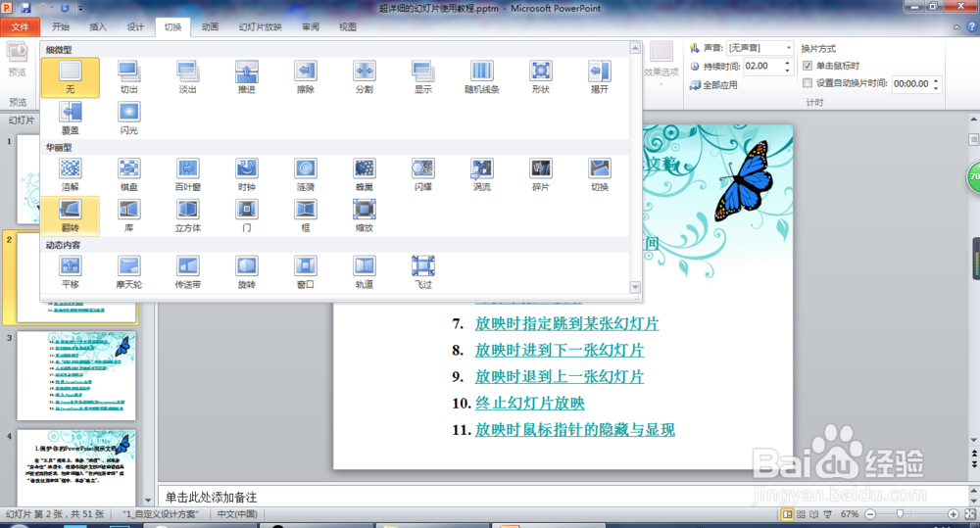This screenshot has height=528, width=980.
Task: Choose the 棋盘 checkerboard transition
Action: [128, 175]
